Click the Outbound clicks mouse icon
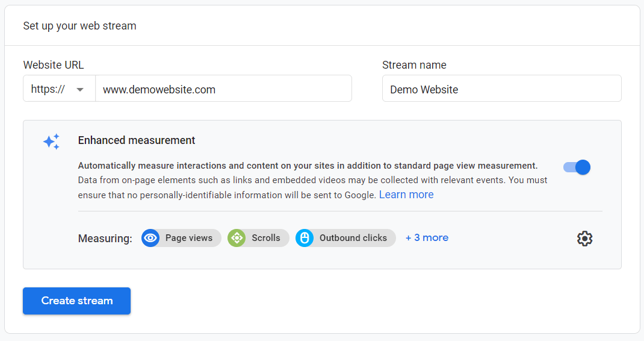This screenshot has height=341, width=644. pyautogui.click(x=305, y=238)
